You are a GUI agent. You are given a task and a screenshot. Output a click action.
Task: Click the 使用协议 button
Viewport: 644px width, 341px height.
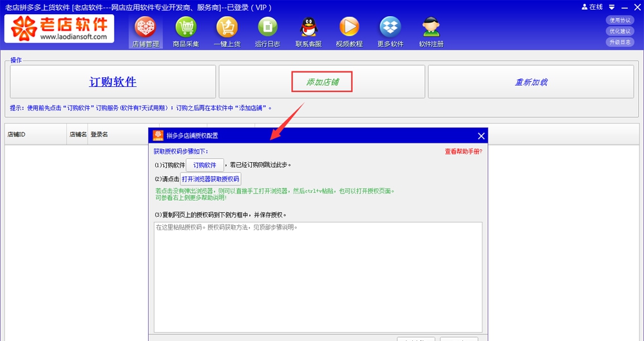tap(620, 20)
